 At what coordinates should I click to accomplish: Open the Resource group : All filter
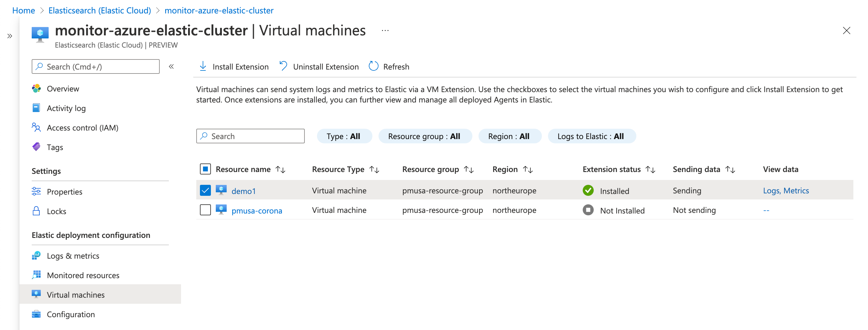[425, 136]
